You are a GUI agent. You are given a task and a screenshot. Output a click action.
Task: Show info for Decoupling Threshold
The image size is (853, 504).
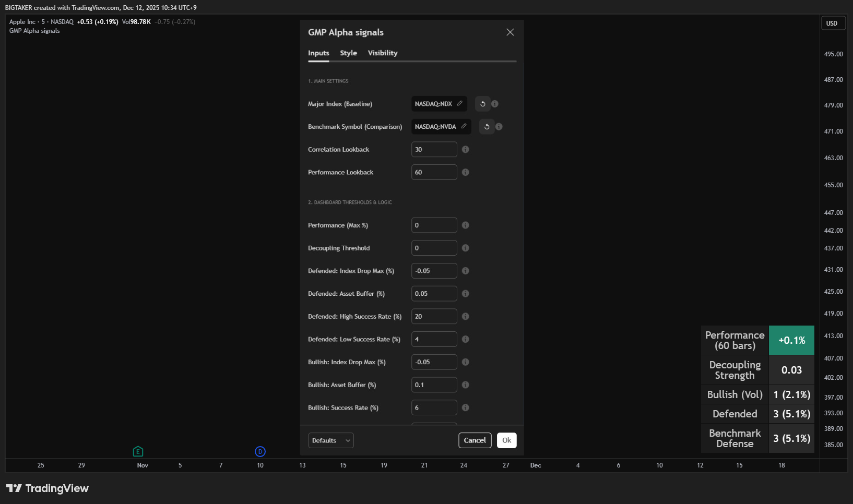tap(466, 248)
